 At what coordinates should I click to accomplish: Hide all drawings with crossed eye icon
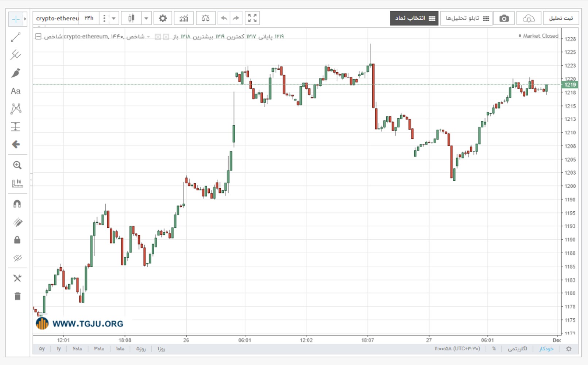tap(17, 258)
